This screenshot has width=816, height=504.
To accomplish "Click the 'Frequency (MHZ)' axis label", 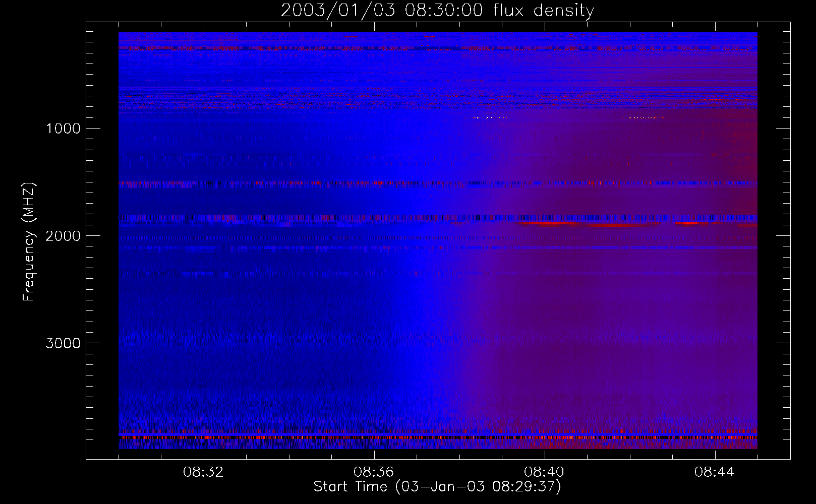I will tap(28, 241).
